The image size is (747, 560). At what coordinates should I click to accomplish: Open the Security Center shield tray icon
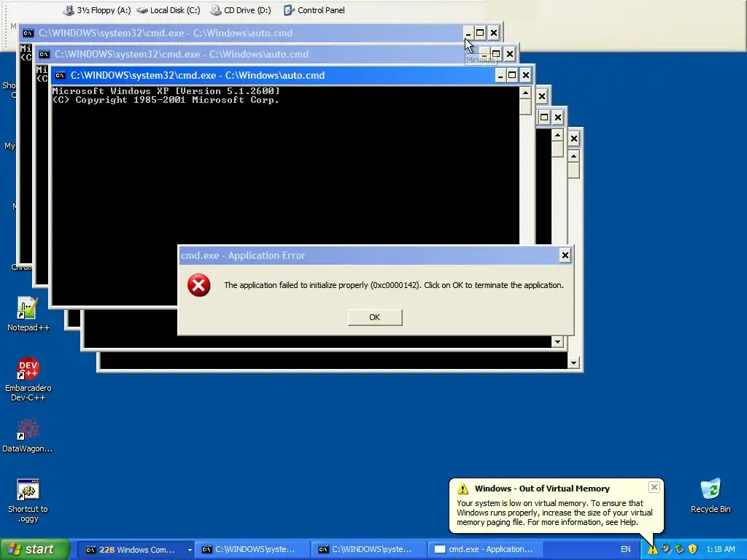point(692,549)
